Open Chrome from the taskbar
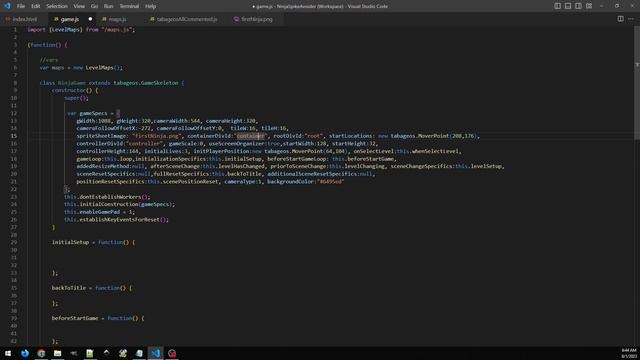This screenshot has height=360, width=640. (41, 353)
